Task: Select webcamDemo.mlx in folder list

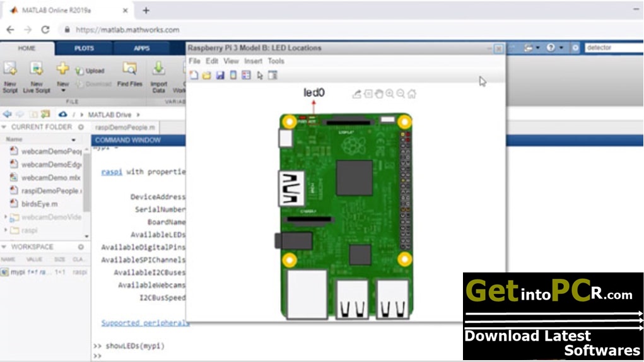Action: (46, 177)
